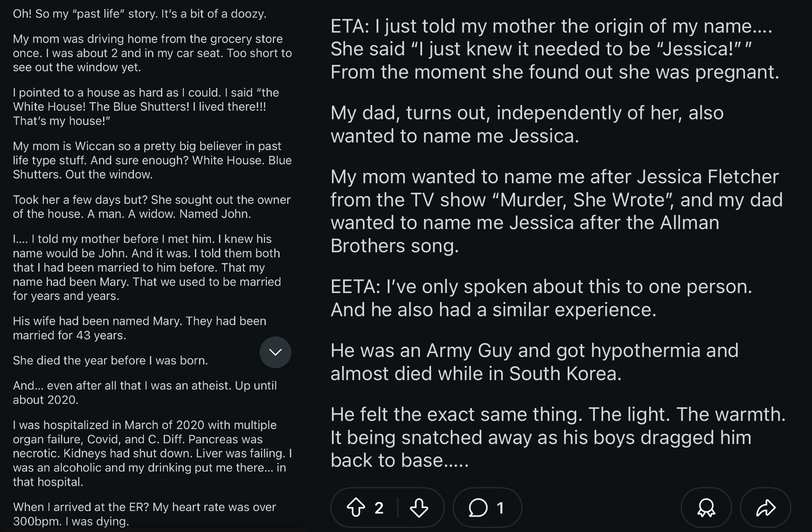Viewport: 812px width, 532px height.
Task: Click the EETA paragraph about one person
Action: tap(541, 298)
